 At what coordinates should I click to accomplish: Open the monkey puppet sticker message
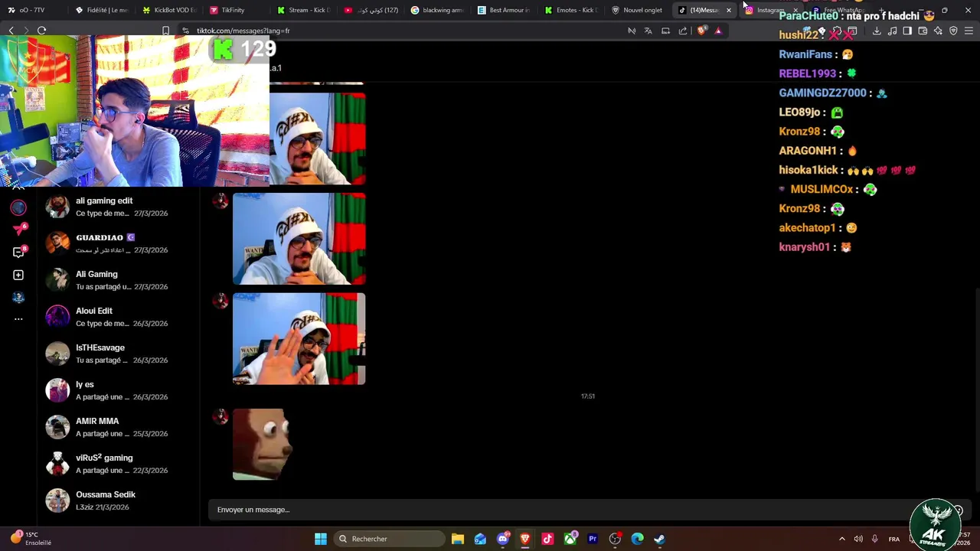tap(261, 445)
